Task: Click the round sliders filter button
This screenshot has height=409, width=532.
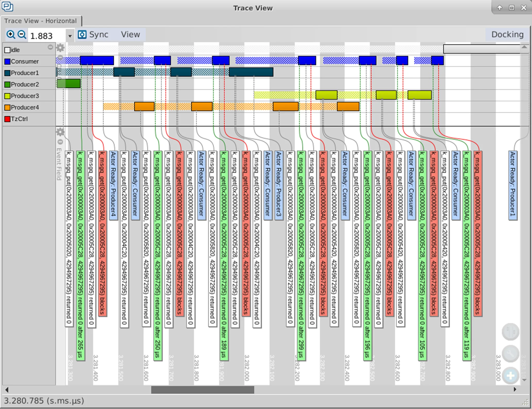Action: tap(510, 332)
